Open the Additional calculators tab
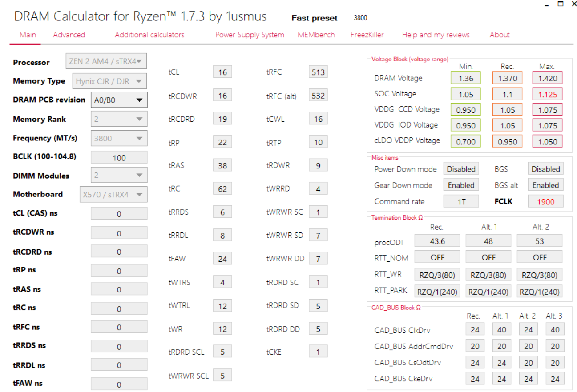Image resolution: width=577 pixels, height=392 pixels. [149, 35]
